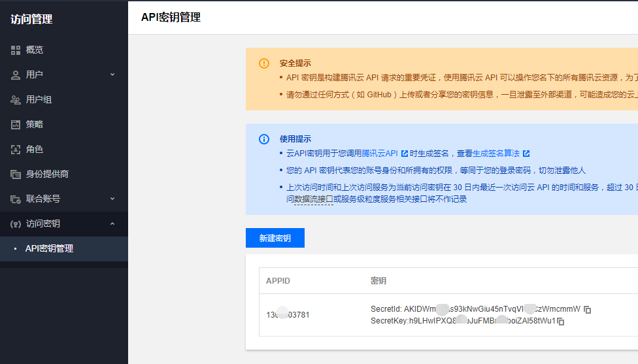Image resolution: width=638 pixels, height=364 pixels.
Task: Copy the SecretKey value
Action: tap(561, 322)
